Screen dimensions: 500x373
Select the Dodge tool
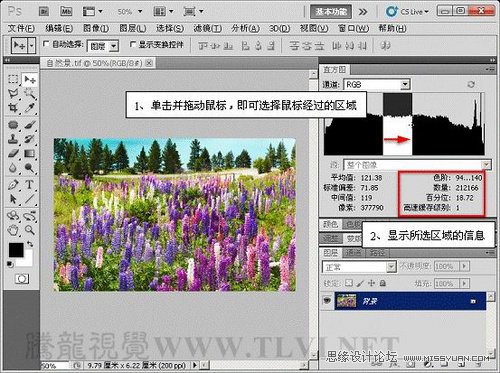point(29,167)
